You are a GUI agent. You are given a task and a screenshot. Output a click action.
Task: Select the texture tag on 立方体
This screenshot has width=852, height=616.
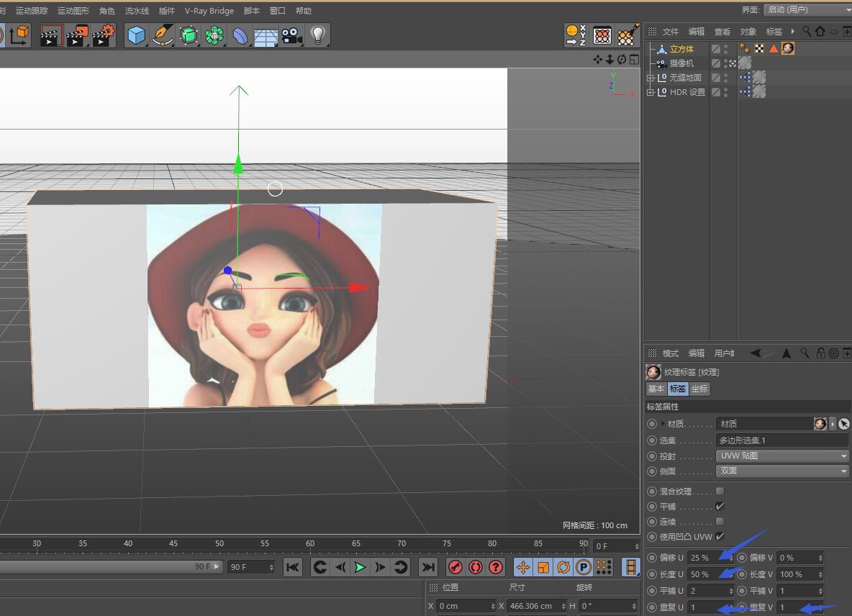point(788,48)
